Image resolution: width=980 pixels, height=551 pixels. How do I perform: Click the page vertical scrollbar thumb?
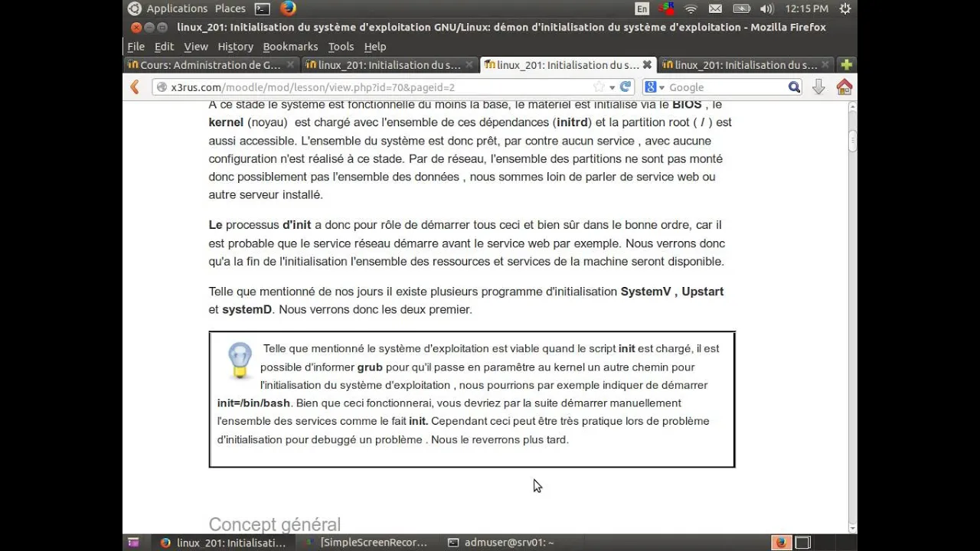tap(852, 142)
